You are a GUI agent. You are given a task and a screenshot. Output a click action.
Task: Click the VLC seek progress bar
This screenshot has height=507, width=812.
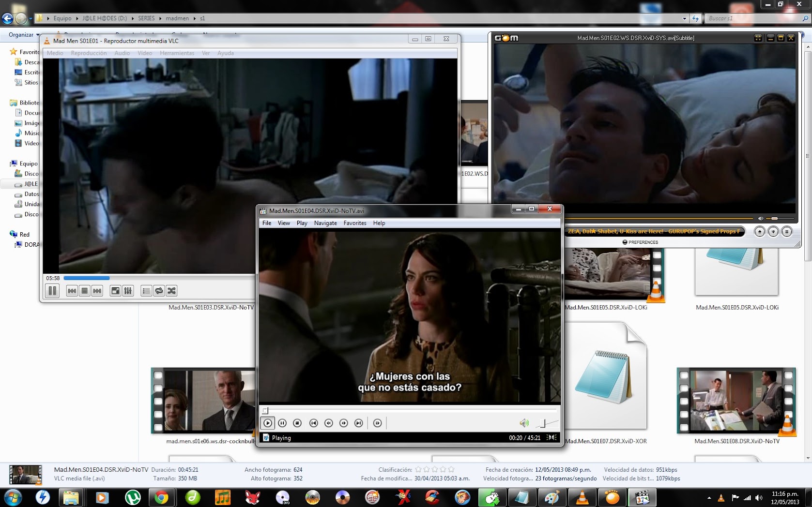click(x=159, y=278)
